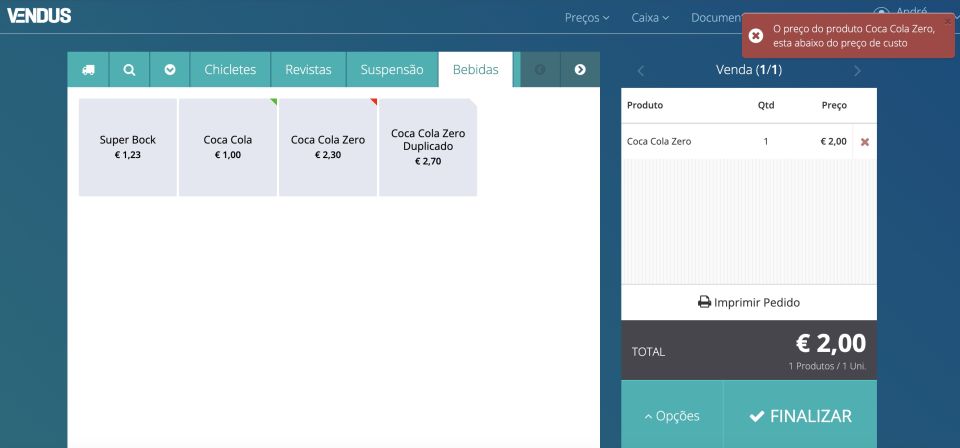This screenshot has height=448, width=960.
Task: Switch to the Chicletes category tab
Action: pyautogui.click(x=230, y=70)
